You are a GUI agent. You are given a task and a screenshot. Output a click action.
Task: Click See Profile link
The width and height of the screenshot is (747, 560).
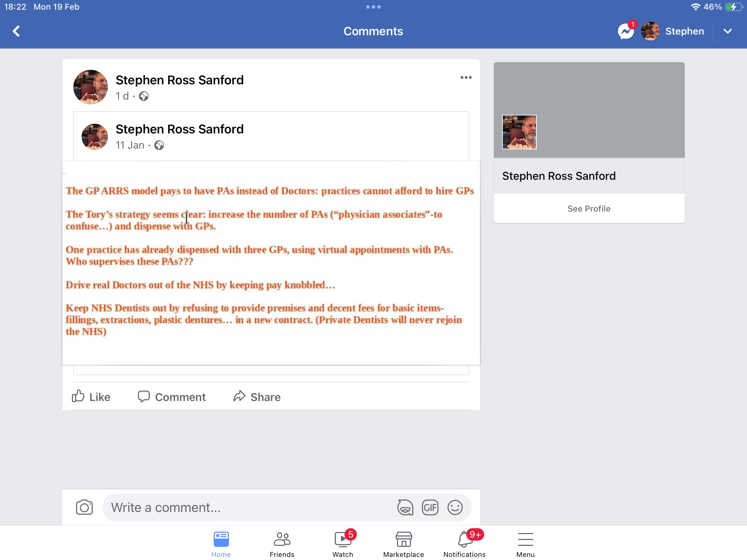[x=589, y=208]
